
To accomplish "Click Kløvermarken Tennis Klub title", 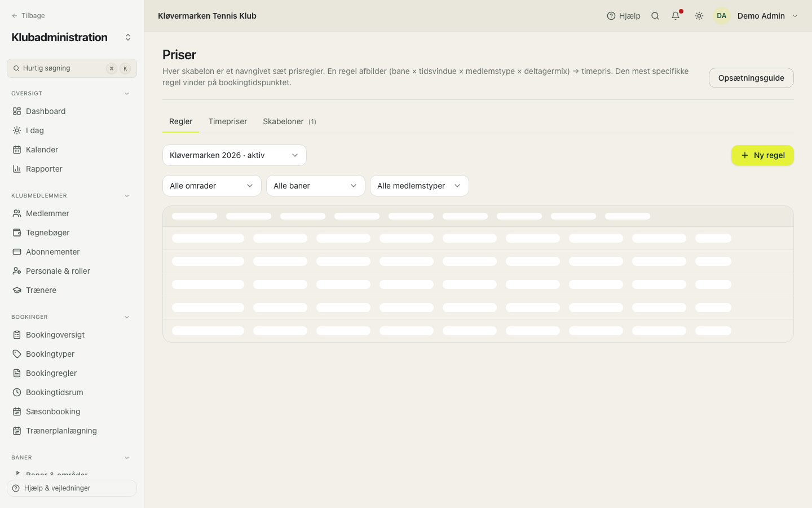I will coord(207,16).
